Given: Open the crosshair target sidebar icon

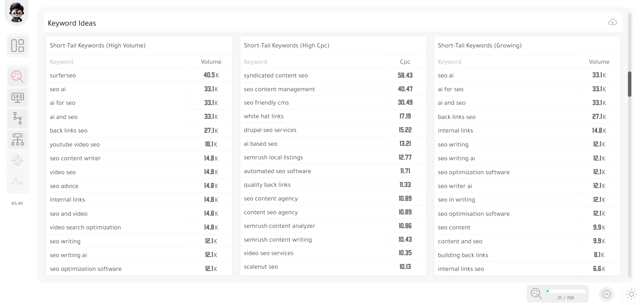Looking at the screenshot, I should pyautogui.click(x=18, y=160).
